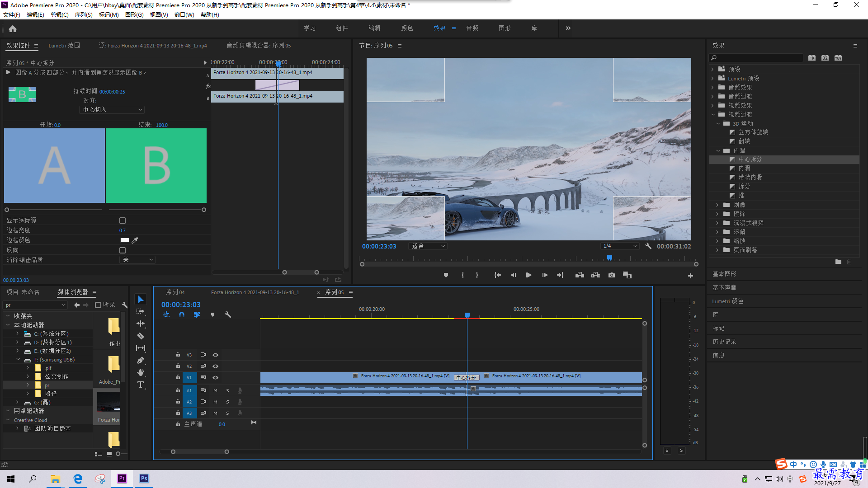This screenshot has width=868, height=488.
Task: Open the program monitor button editor plus
Action: (690, 276)
